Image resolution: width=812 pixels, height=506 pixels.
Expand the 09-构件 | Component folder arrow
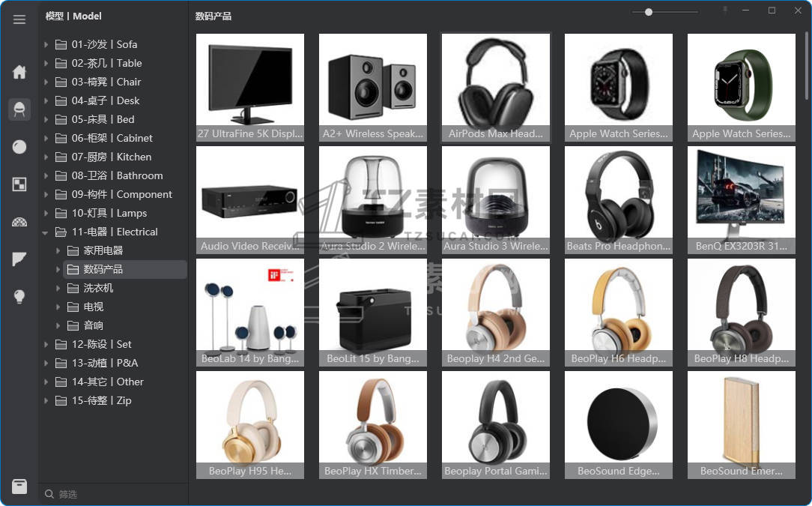click(46, 194)
